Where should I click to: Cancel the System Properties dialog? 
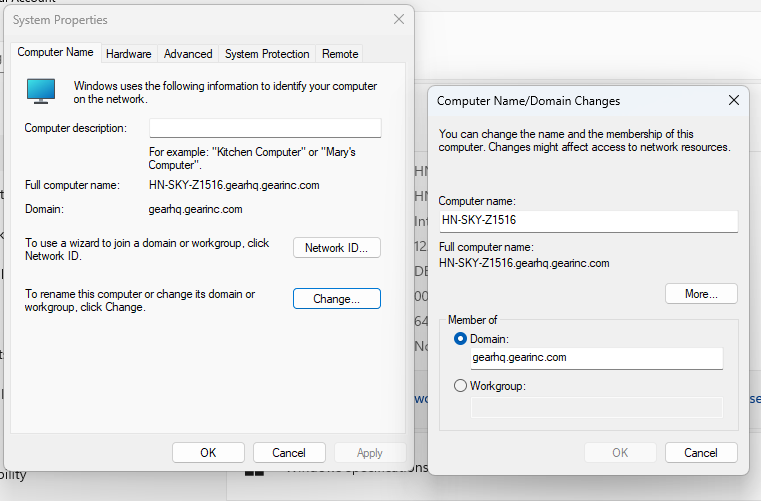coord(289,453)
